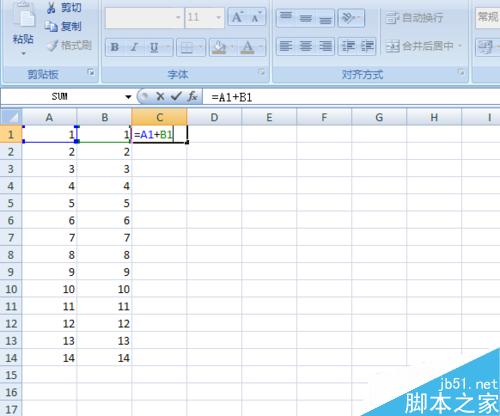
Task: Increase font size with large A
Action: click(237, 17)
